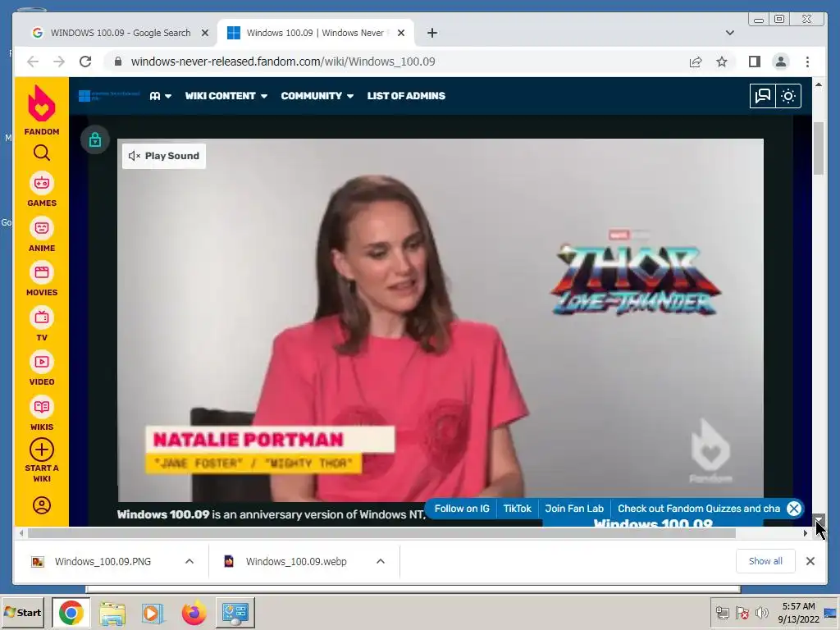
Task: Go to Fandom Movies section
Action: click(42, 279)
